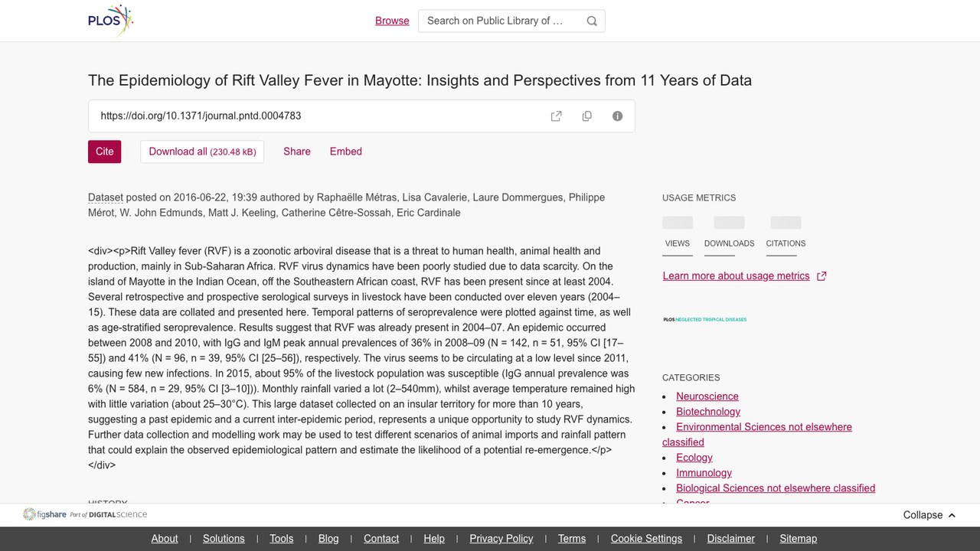Screen dimensions: 980x551
Task: Open the Share option
Action: [x=297, y=152]
